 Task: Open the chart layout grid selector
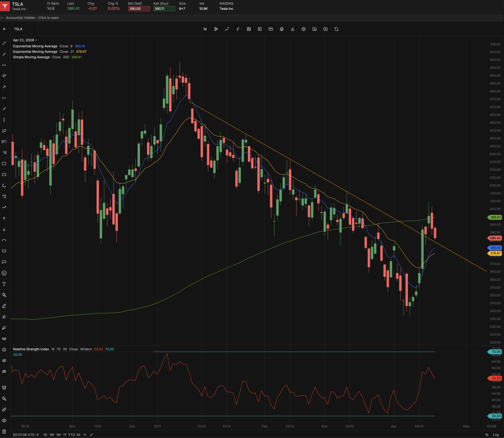[260, 29]
